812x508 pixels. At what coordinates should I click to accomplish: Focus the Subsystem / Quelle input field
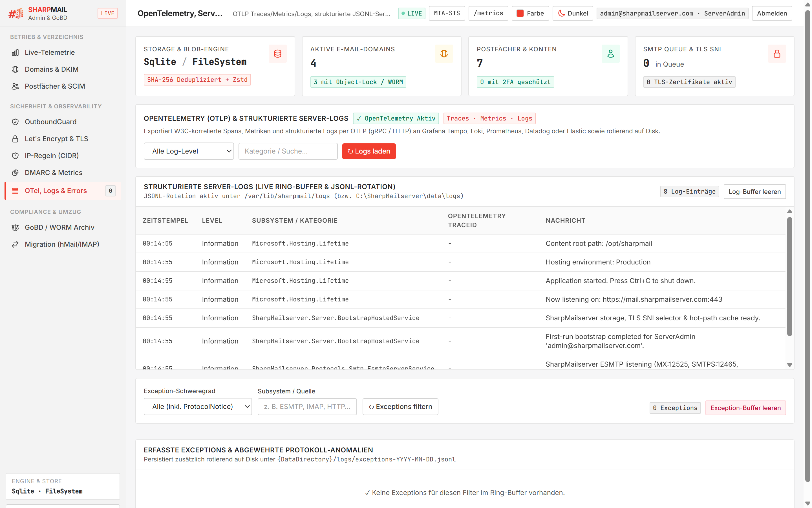[x=307, y=406]
